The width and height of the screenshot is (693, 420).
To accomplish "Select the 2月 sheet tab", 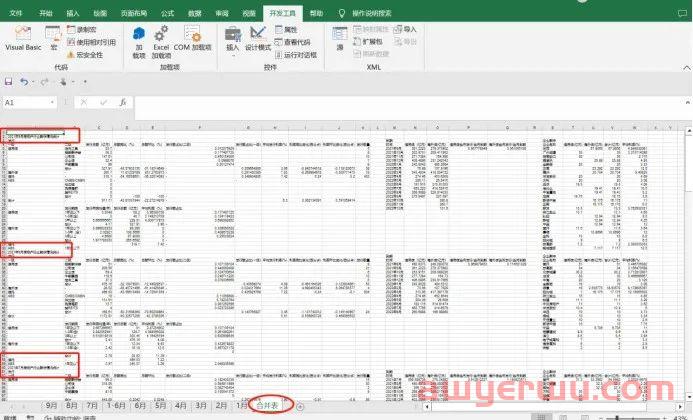I will coord(221,405).
